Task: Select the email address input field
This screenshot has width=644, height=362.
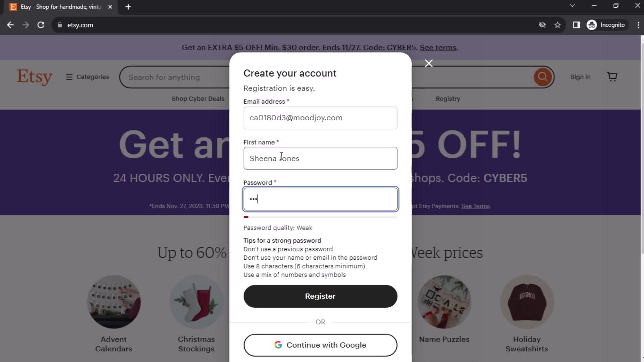Action: tap(321, 118)
